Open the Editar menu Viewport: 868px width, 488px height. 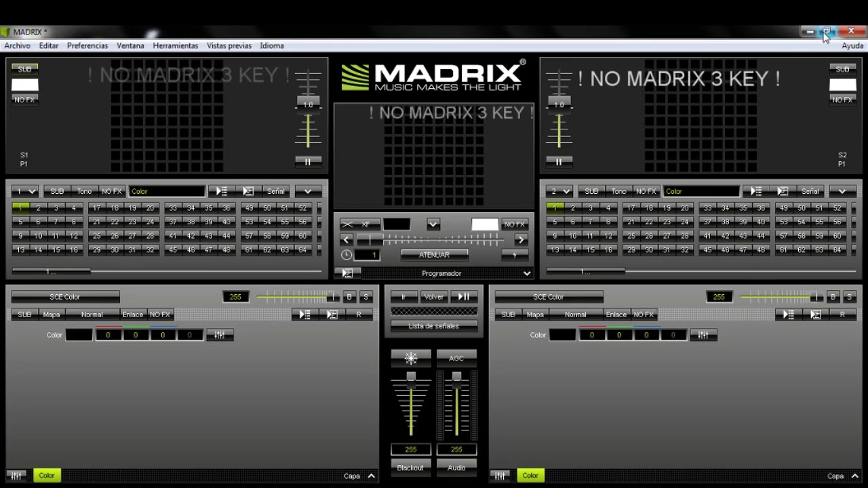coord(49,45)
